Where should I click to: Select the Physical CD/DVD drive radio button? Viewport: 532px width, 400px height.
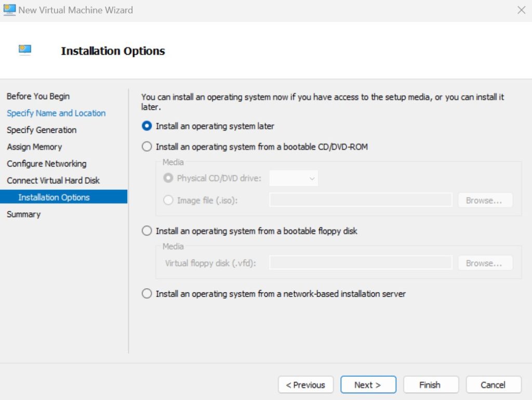[x=168, y=178]
